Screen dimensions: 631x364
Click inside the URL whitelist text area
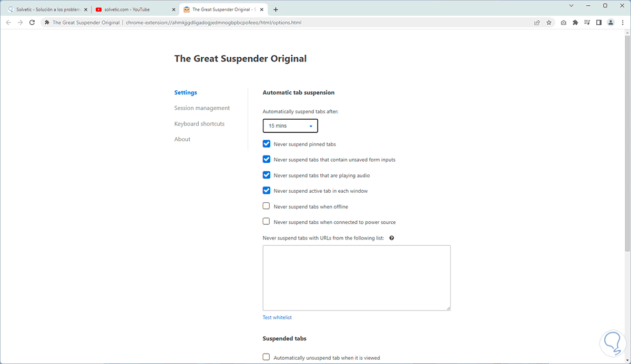tap(357, 278)
